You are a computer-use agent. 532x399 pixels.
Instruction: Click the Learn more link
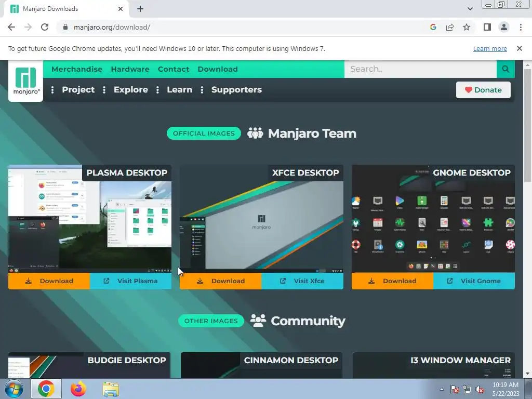point(490,48)
